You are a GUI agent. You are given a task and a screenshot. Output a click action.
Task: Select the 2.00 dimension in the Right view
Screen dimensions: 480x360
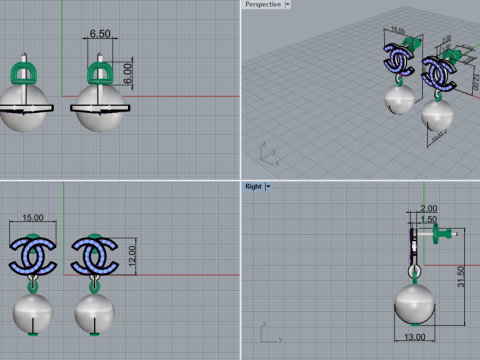click(x=429, y=209)
